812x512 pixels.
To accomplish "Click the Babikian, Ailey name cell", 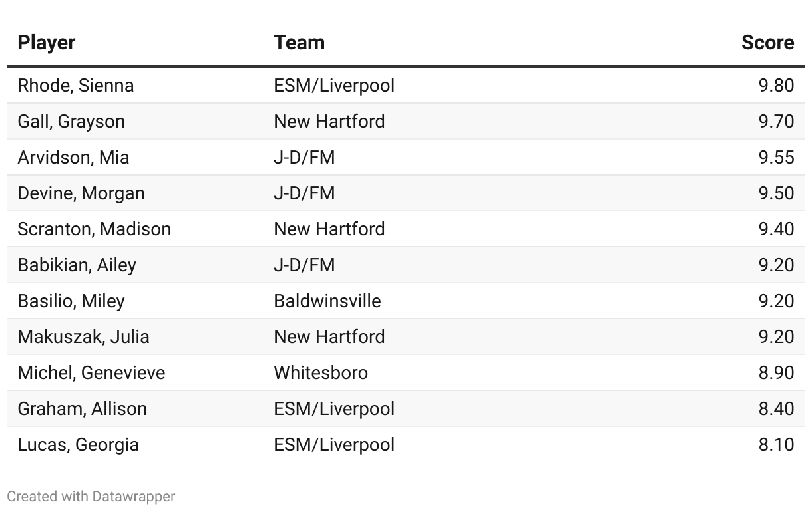I will (77, 265).
